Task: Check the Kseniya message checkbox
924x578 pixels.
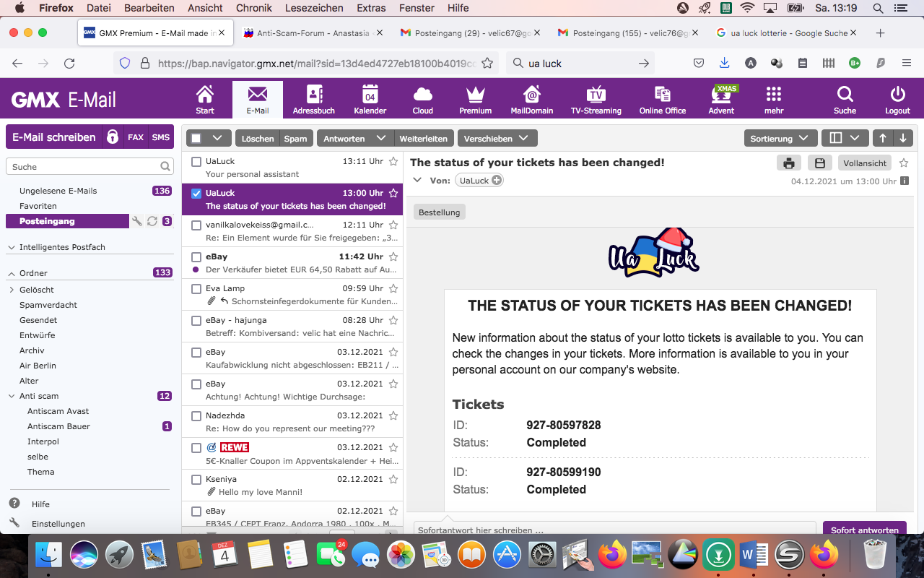Action: [196, 480]
